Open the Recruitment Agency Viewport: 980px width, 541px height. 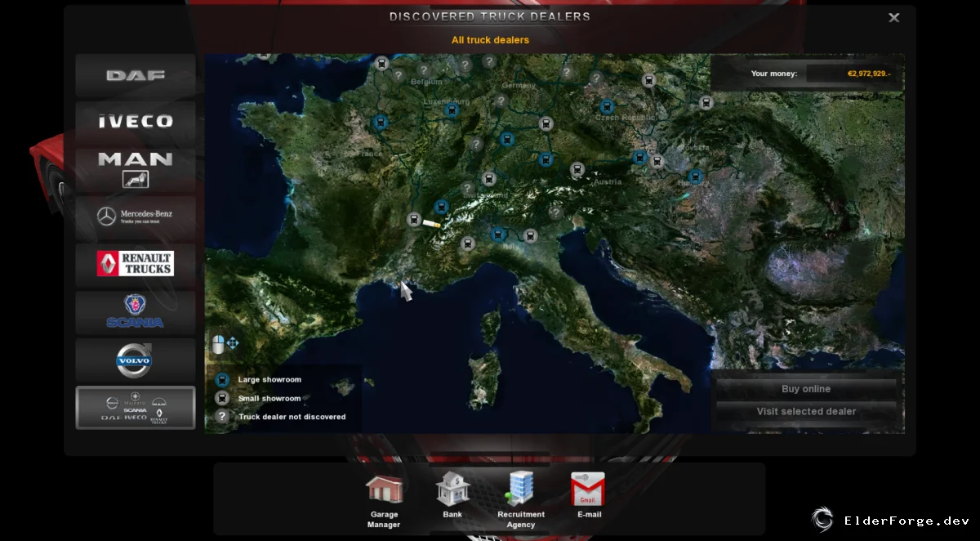coord(521,500)
